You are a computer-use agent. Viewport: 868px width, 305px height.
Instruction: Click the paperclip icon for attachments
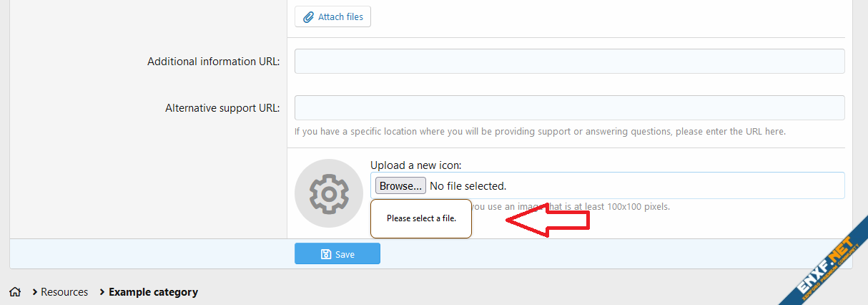click(309, 16)
